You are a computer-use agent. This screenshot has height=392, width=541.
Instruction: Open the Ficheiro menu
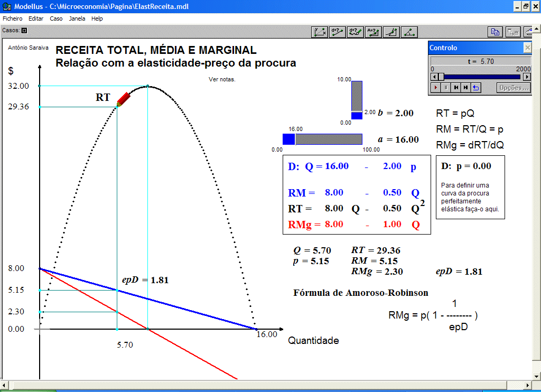(x=13, y=18)
